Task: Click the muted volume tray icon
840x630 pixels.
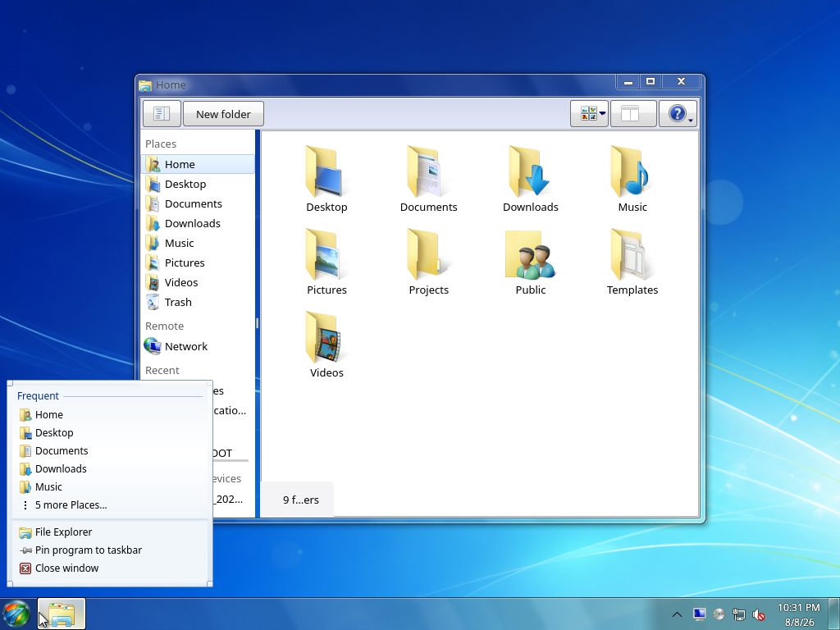Action: (x=759, y=614)
